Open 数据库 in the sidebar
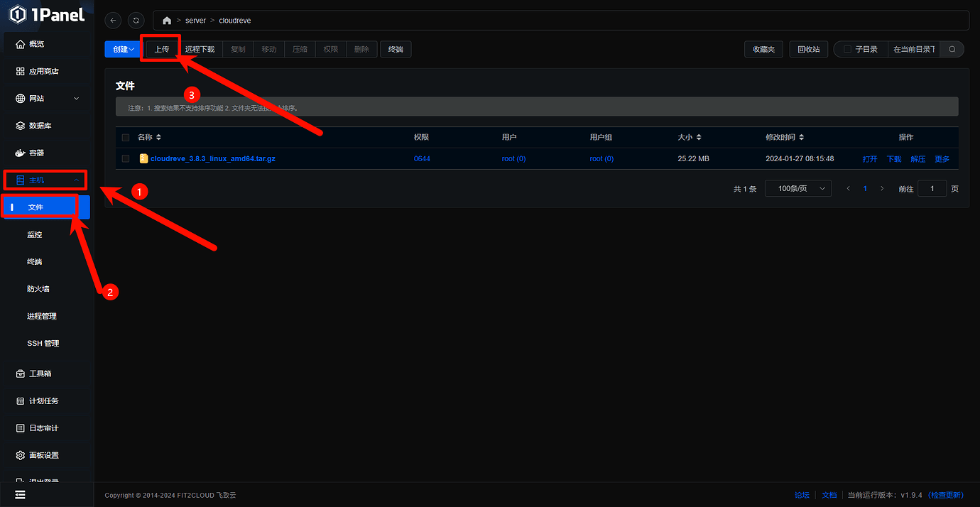The width and height of the screenshot is (980, 507). click(40, 126)
